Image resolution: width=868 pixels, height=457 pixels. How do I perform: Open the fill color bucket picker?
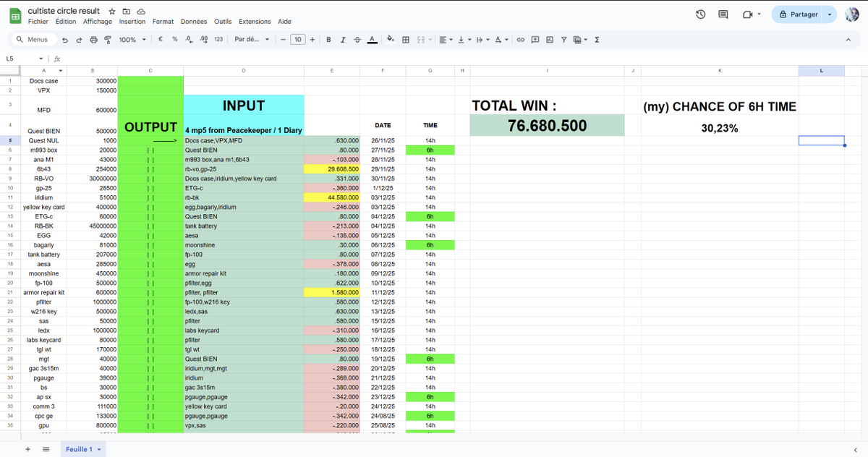tap(391, 40)
